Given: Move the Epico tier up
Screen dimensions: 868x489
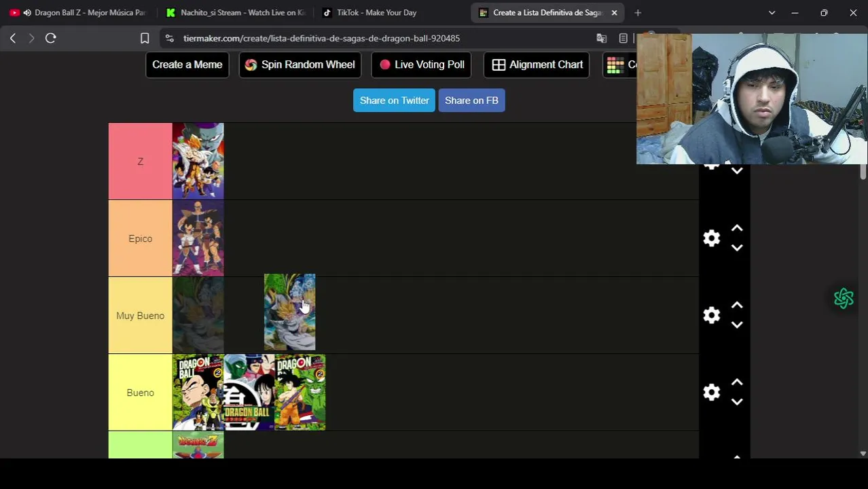Looking at the screenshot, I should coord(737,229).
